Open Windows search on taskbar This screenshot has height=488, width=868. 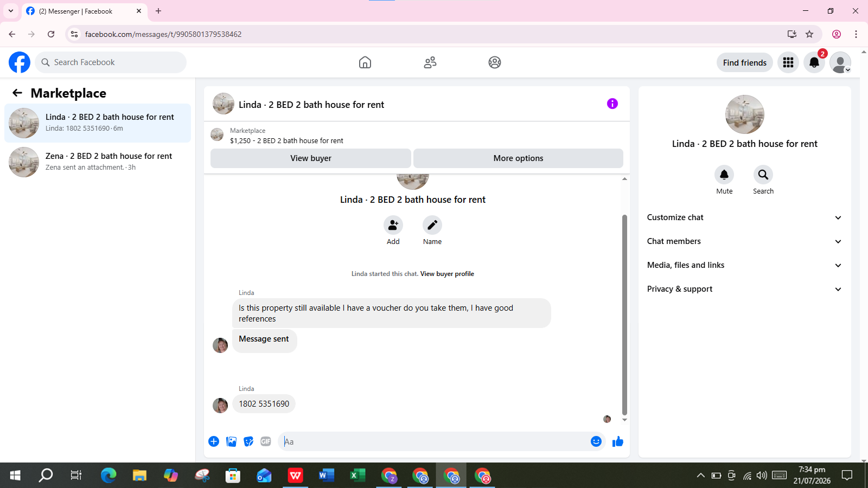(x=46, y=476)
